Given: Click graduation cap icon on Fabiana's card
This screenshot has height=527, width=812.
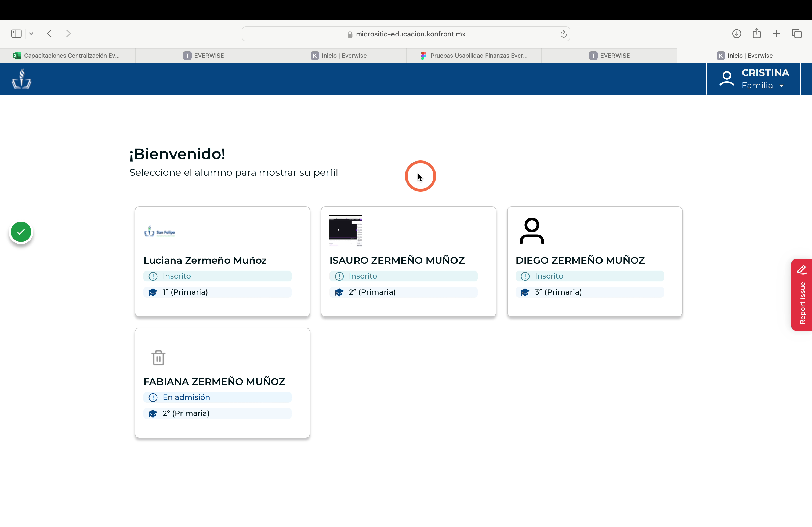Looking at the screenshot, I should coord(153,414).
